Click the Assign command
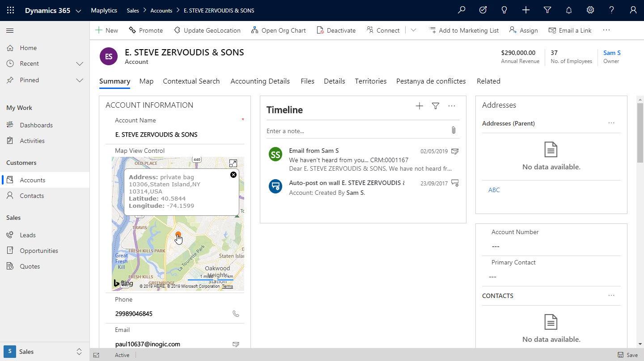 click(x=524, y=30)
